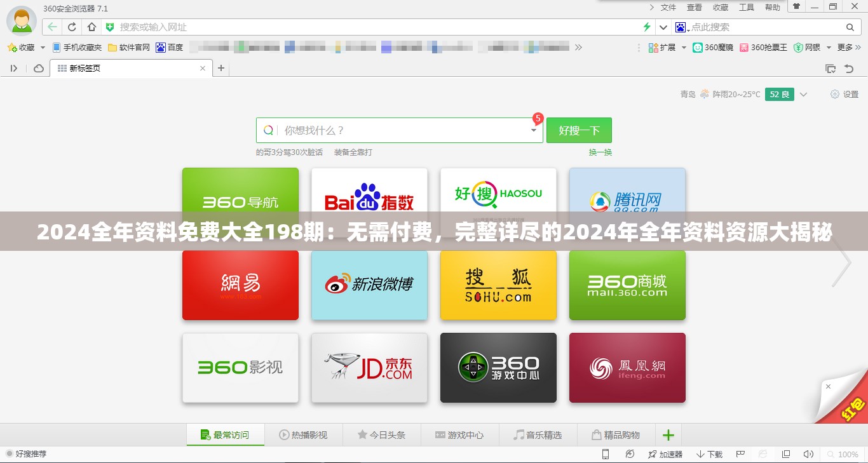
Task: Open the 软件官网 bookmark folder
Action: pyautogui.click(x=129, y=47)
